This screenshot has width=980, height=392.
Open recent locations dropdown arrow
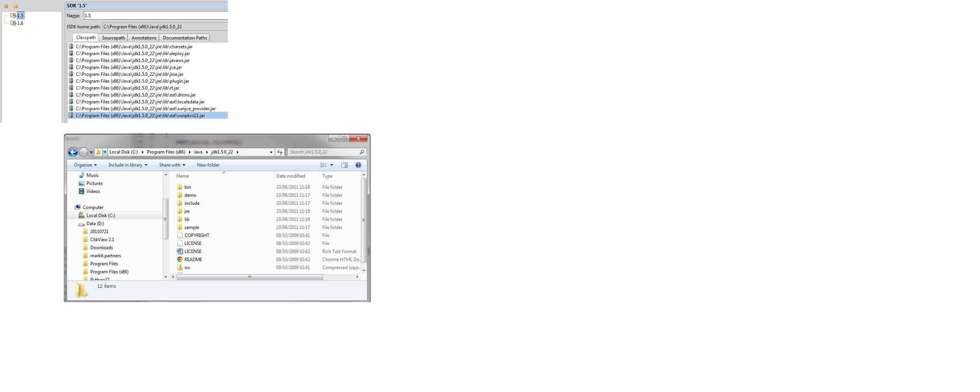point(91,152)
